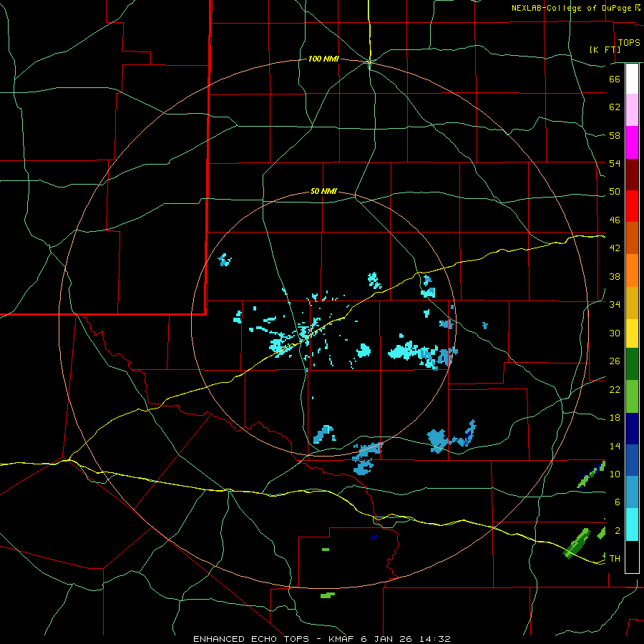Click the black TH threshold swatch

632,557
